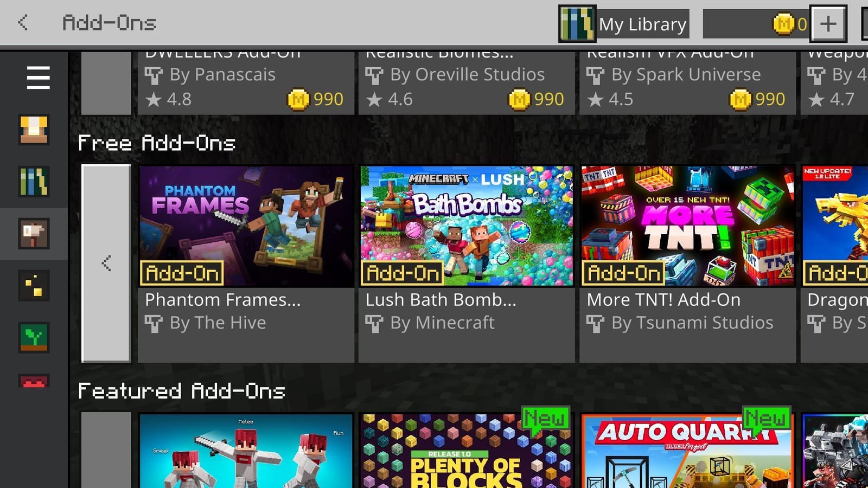Add Minecoins with the plus button
The height and width of the screenshot is (488, 868).
coord(828,24)
